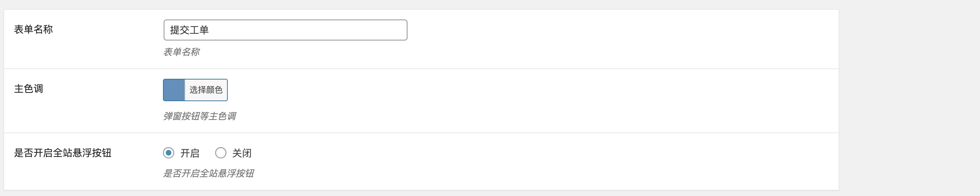
Task: Click the 弹窗按钮等主色调 description text
Action: coord(200,116)
